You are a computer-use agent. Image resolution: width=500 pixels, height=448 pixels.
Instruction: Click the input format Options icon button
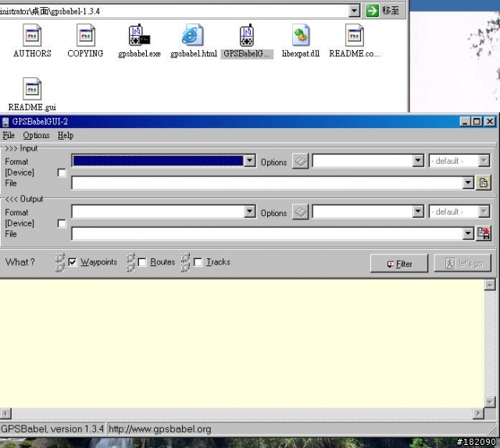300,162
